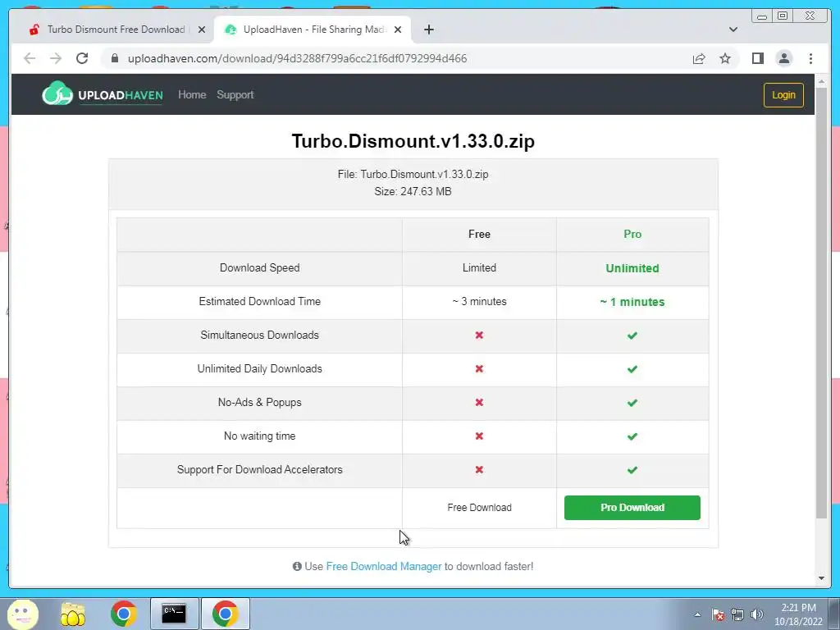Click the red X for No waiting time
840x630 pixels.
(479, 436)
